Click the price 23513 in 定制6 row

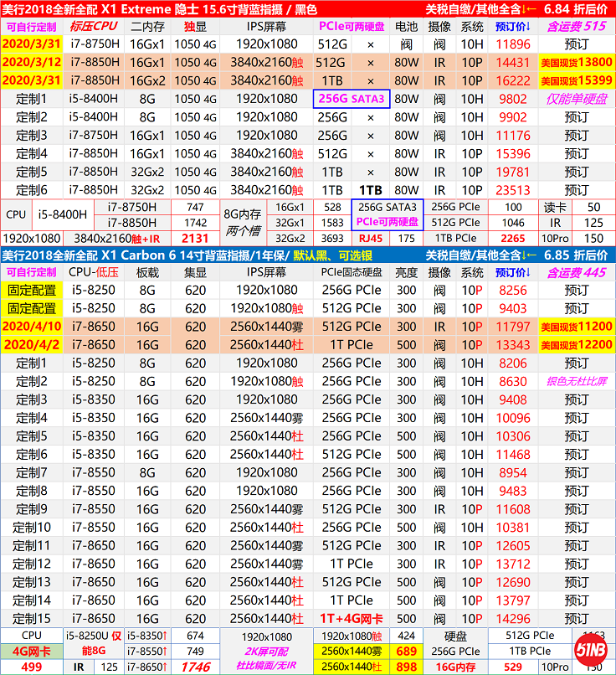(512, 190)
